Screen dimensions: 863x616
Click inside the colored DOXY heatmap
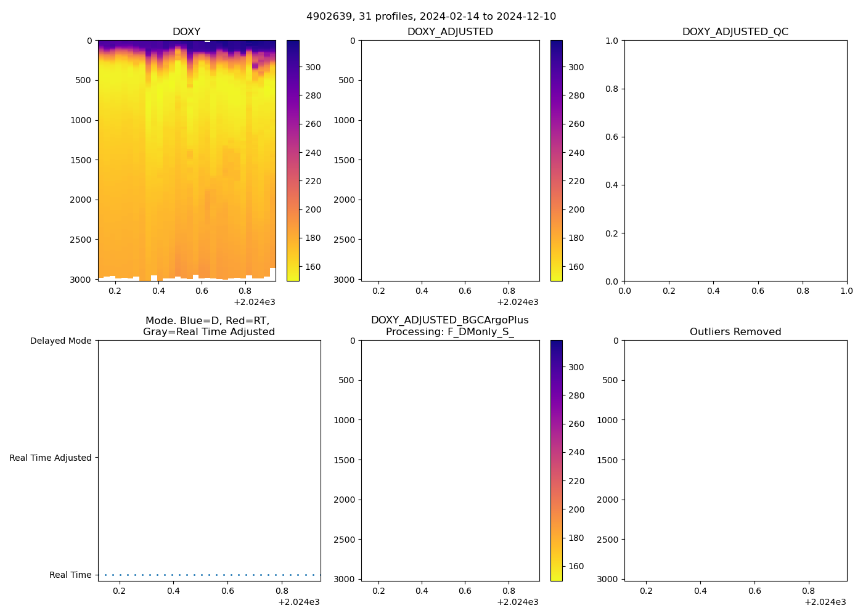point(186,160)
